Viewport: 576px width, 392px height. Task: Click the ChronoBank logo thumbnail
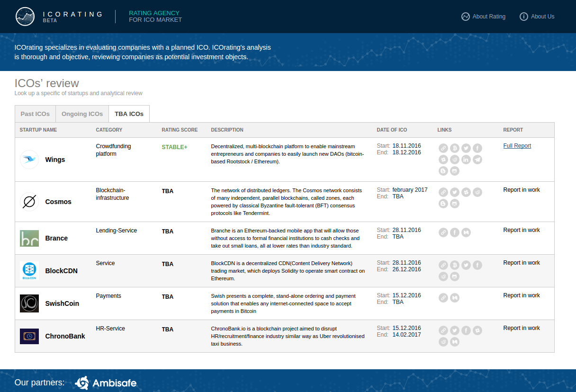29,336
